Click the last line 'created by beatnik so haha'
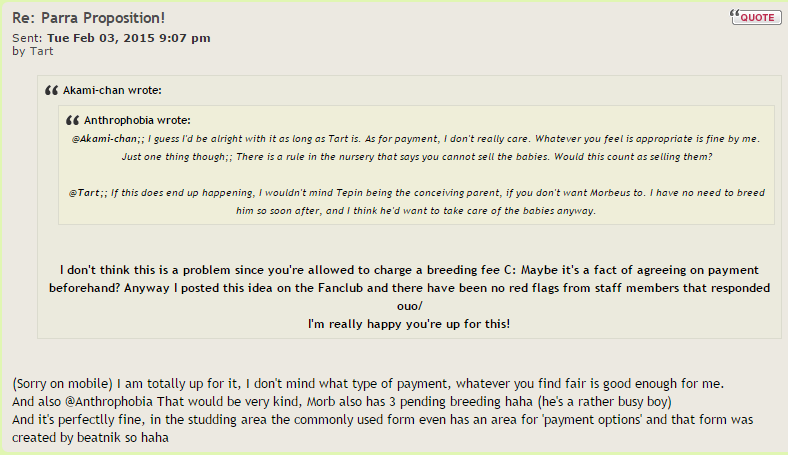The image size is (788, 455). (90, 438)
